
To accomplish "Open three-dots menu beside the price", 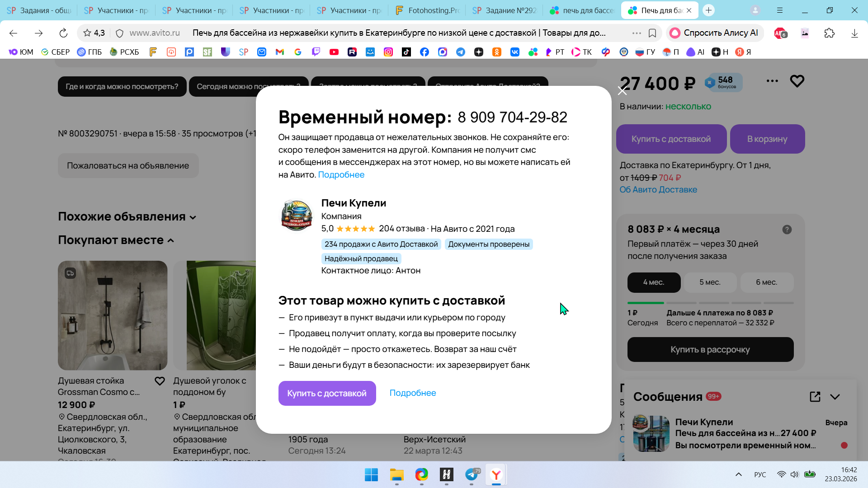I will (772, 81).
